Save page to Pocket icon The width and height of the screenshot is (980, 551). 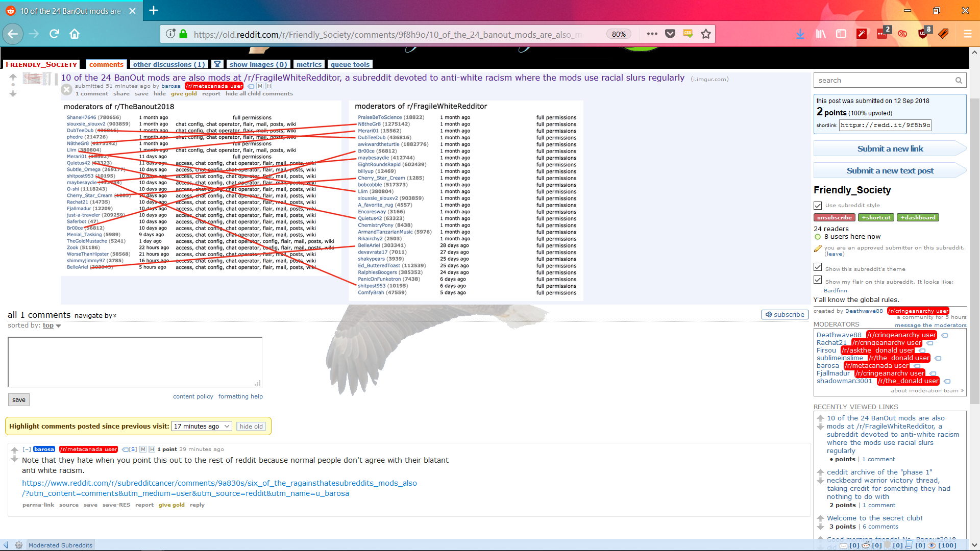pos(670,34)
